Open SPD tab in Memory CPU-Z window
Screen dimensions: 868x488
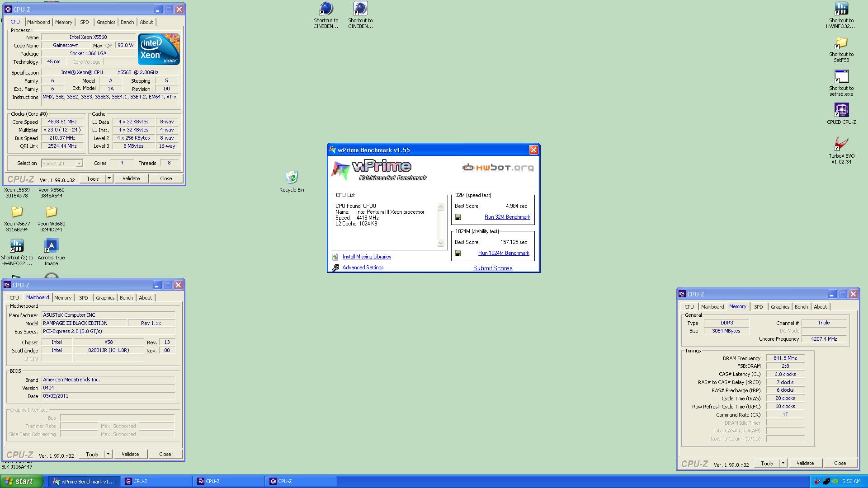point(759,307)
